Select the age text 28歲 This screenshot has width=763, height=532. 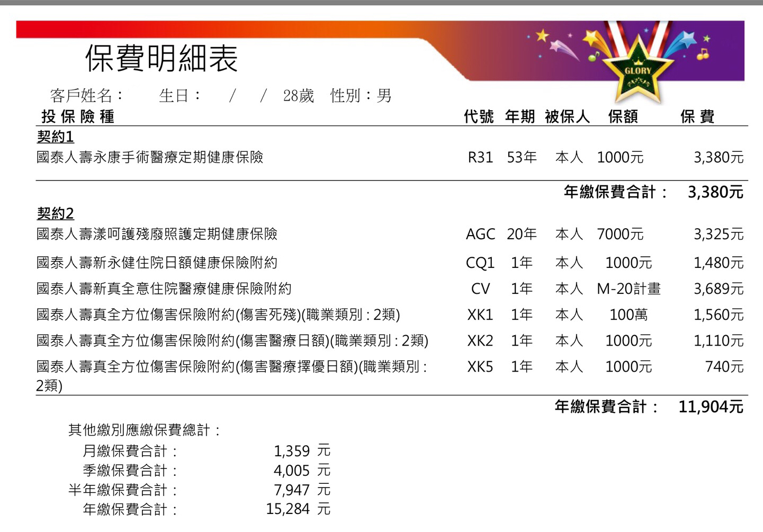(x=299, y=96)
